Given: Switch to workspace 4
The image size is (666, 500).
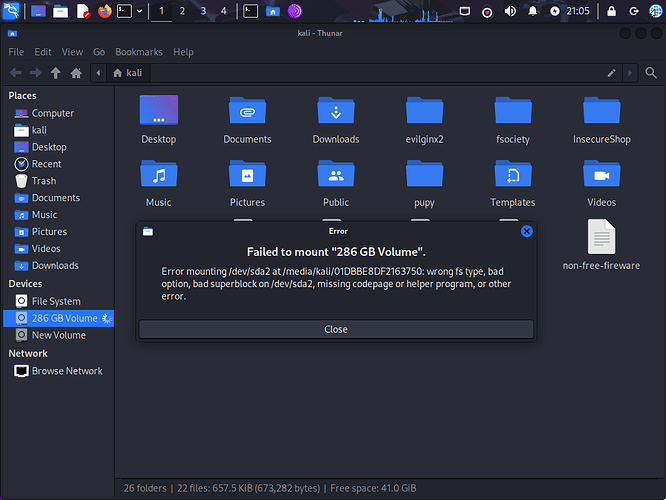Looking at the screenshot, I should tap(223, 11).
